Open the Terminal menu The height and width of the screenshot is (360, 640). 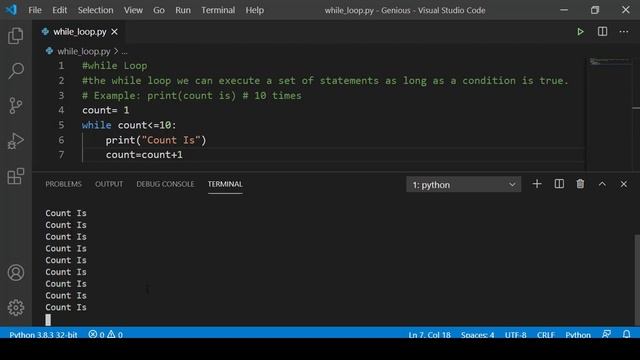(x=218, y=10)
